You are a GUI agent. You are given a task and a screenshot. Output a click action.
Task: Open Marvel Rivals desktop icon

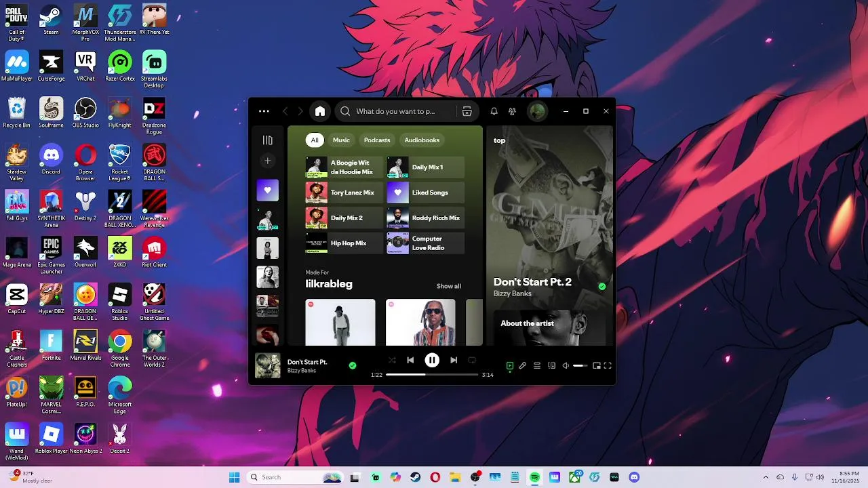click(x=85, y=345)
